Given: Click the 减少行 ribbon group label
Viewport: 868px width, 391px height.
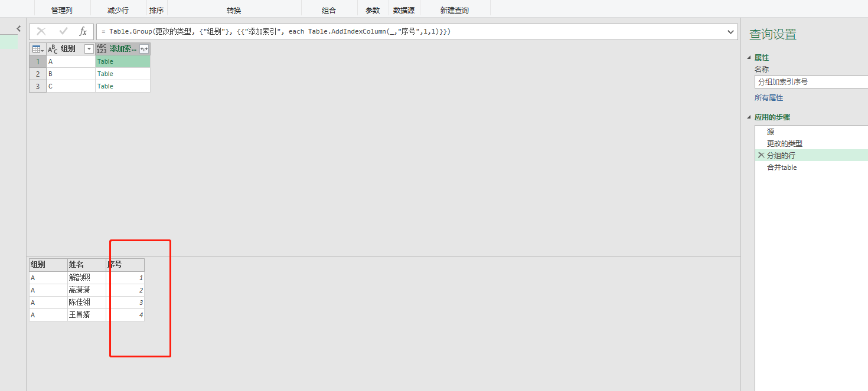Looking at the screenshot, I should (118, 11).
